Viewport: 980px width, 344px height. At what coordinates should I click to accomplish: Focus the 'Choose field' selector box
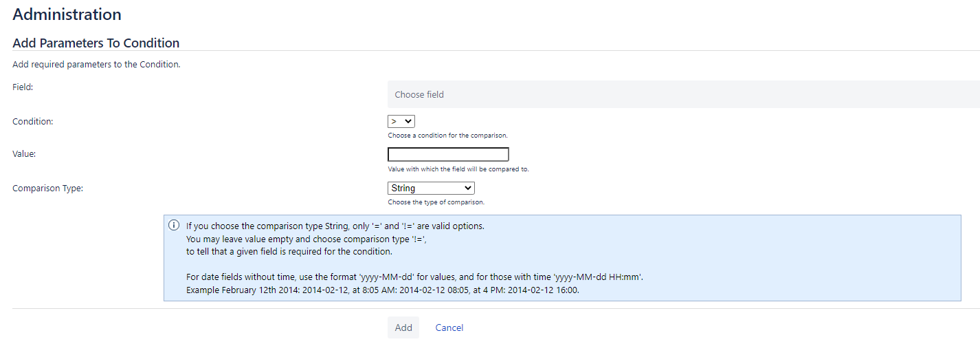[x=684, y=94]
